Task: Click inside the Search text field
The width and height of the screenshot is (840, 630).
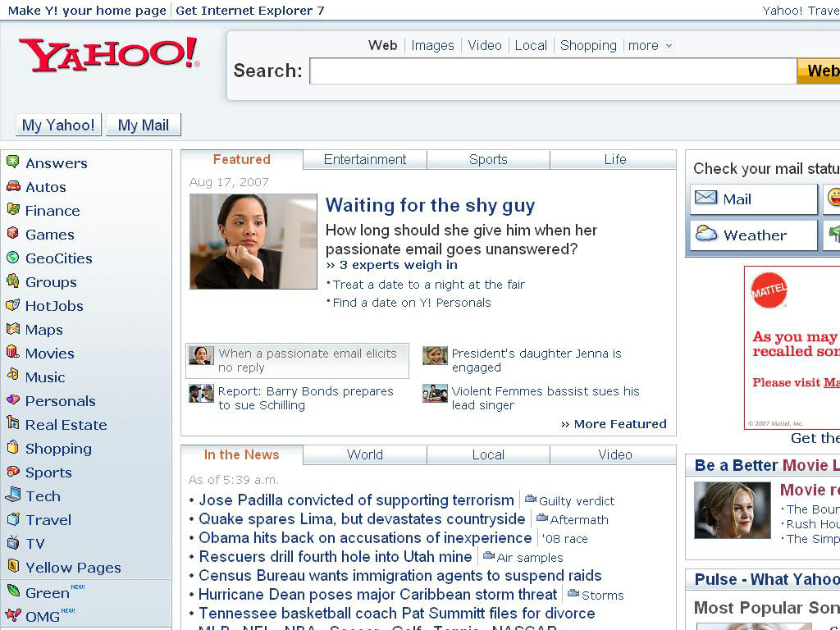Action: pyautogui.click(x=553, y=71)
